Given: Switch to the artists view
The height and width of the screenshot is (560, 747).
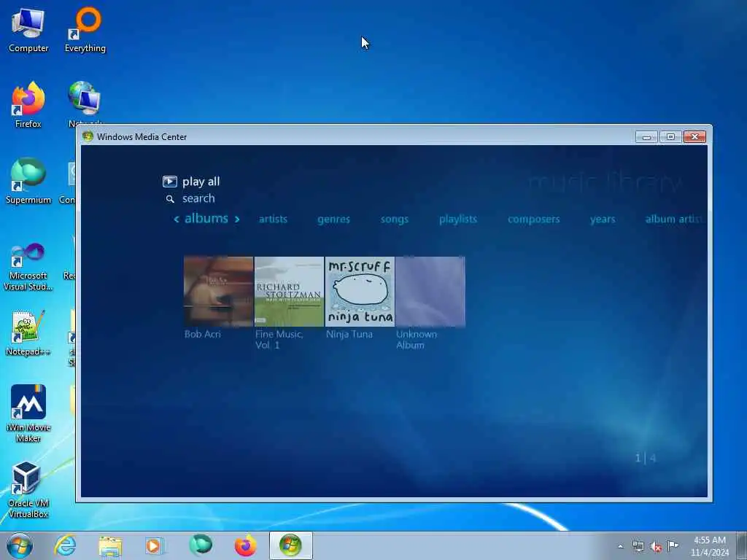Looking at the screenshot, I should (273, 219).
